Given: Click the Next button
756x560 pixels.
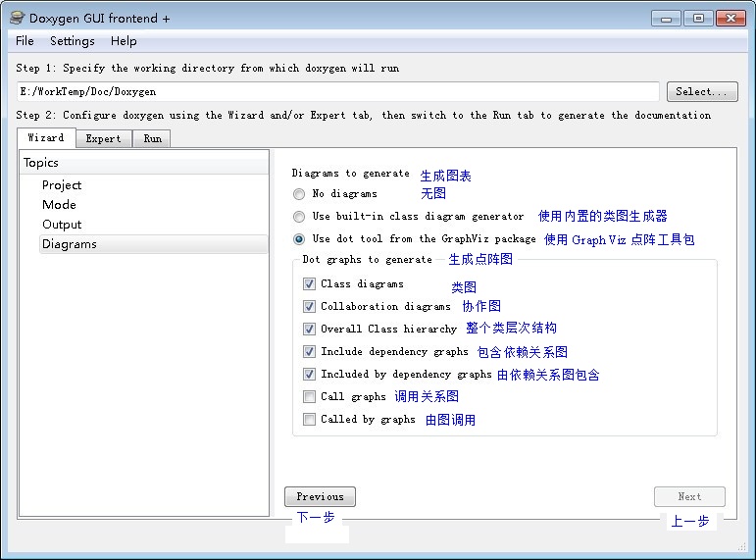Looking at the screenshot, I should pos(689,497).
